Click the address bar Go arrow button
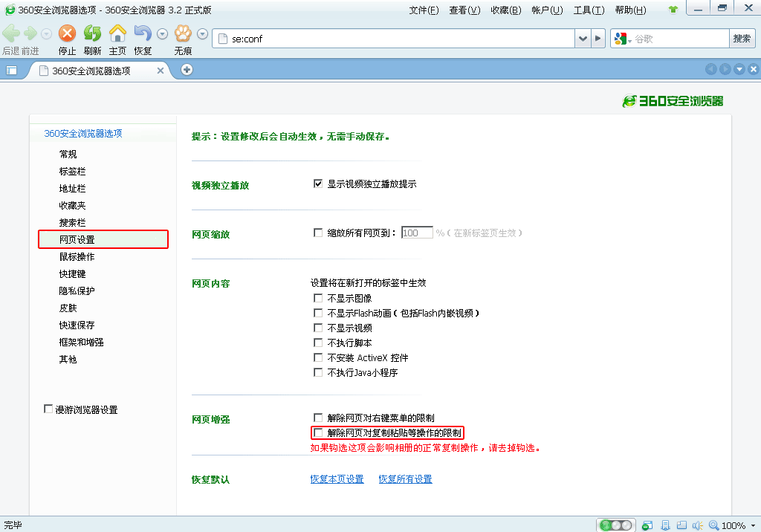Screen dimensions: 761x532 coord(598,39)
